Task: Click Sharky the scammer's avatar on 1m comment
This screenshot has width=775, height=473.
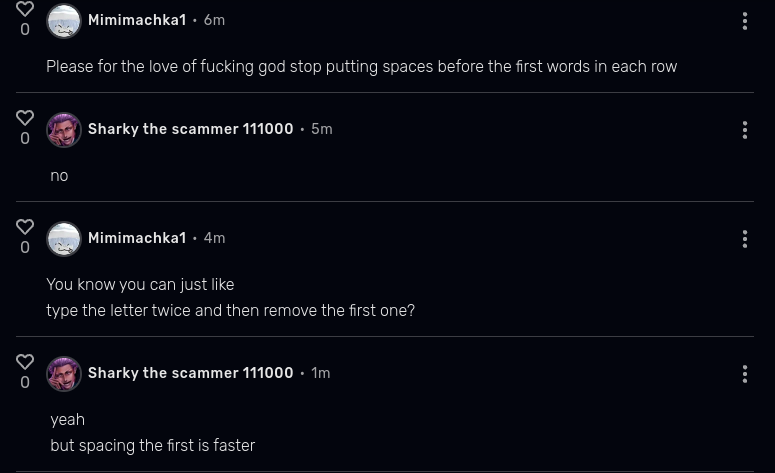Action: point(64,374)
